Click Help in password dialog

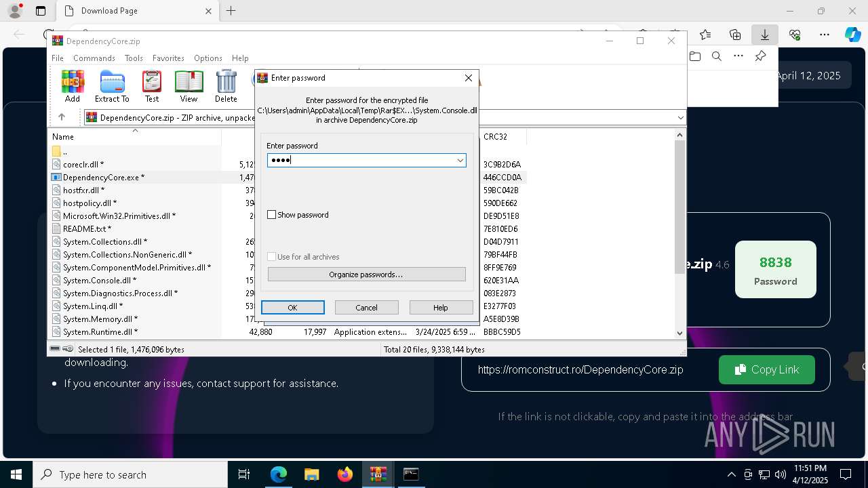click(x=441, y=308)
